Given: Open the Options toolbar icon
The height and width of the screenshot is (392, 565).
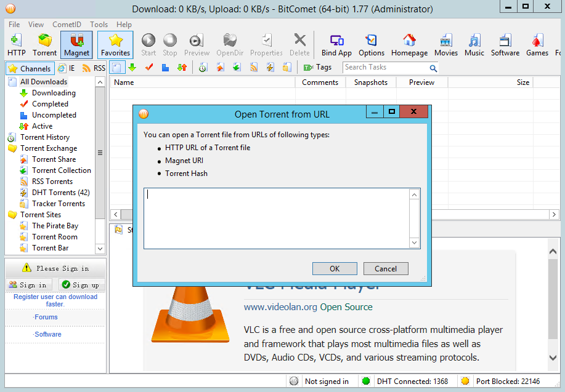Looking at the screenshot, I should [371, 45].
